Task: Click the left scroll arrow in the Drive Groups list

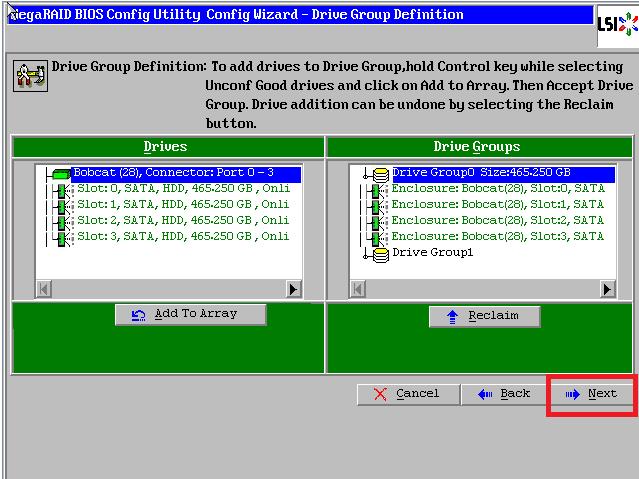Action: 358,289
